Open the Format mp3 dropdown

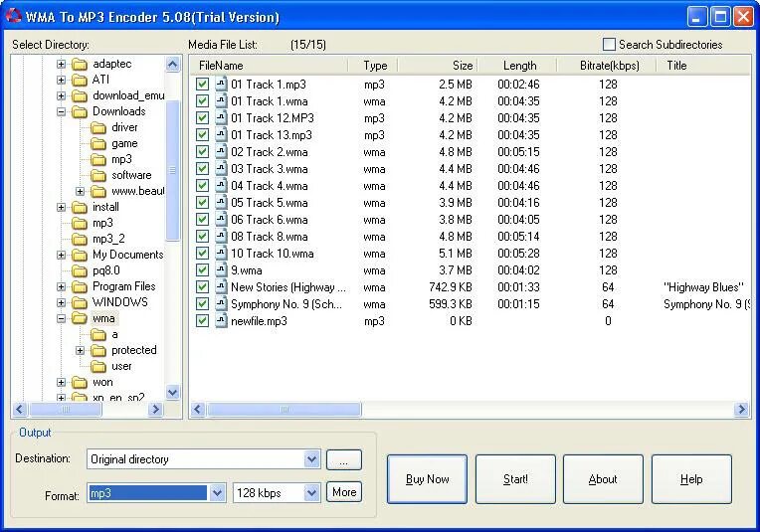click(217, 493)
